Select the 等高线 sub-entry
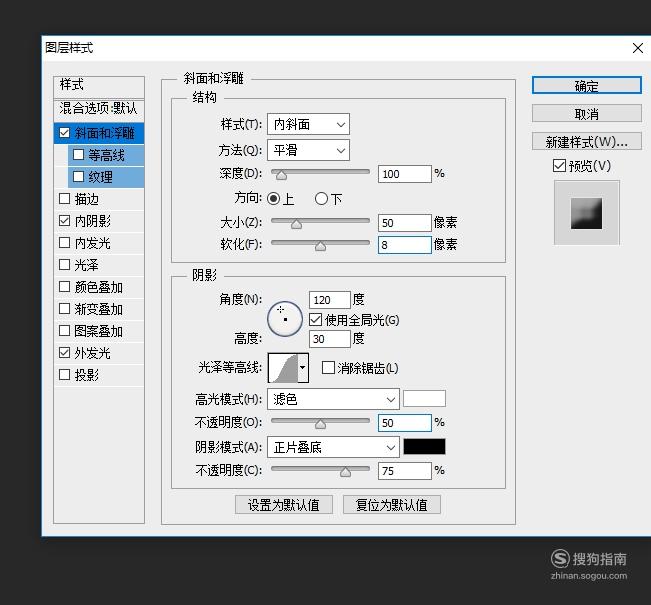 pos(106,155)
